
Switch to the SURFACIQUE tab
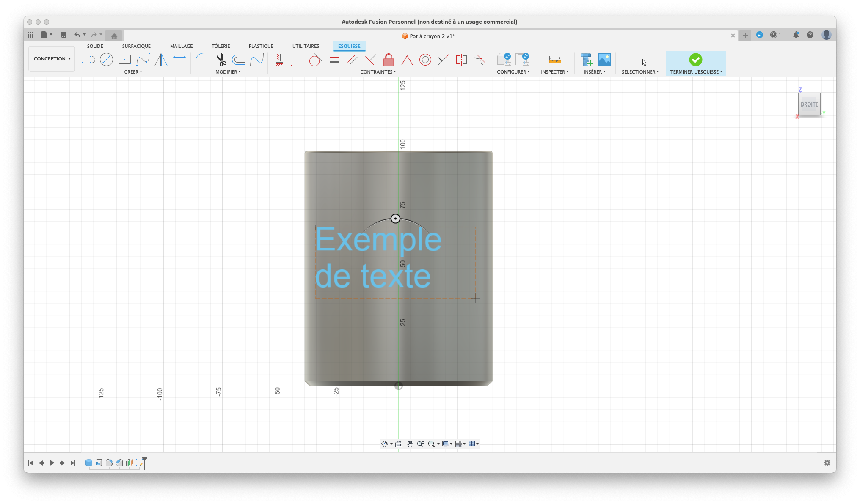(136, 46)
